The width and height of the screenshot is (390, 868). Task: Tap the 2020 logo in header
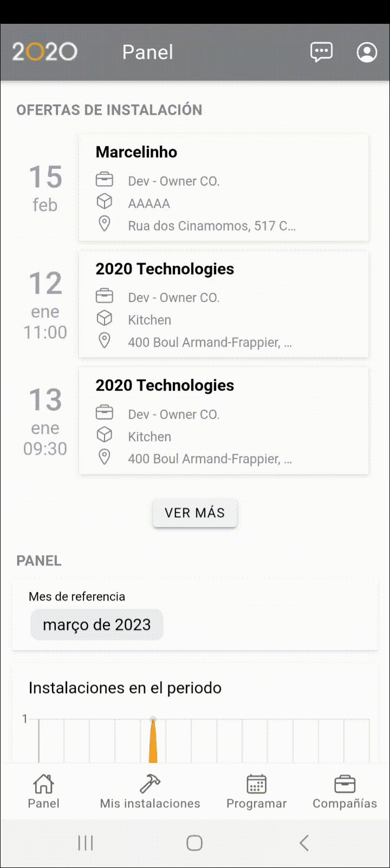pos(45,52)
